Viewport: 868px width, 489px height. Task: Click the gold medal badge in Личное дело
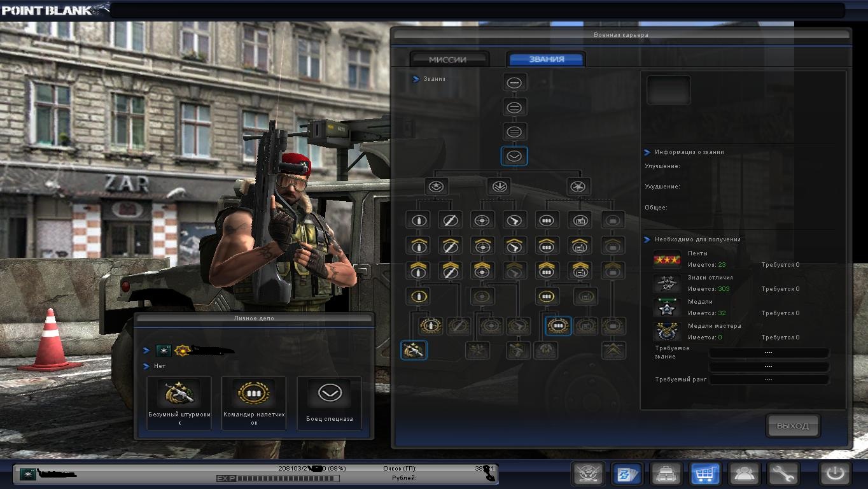pos(183,350)
